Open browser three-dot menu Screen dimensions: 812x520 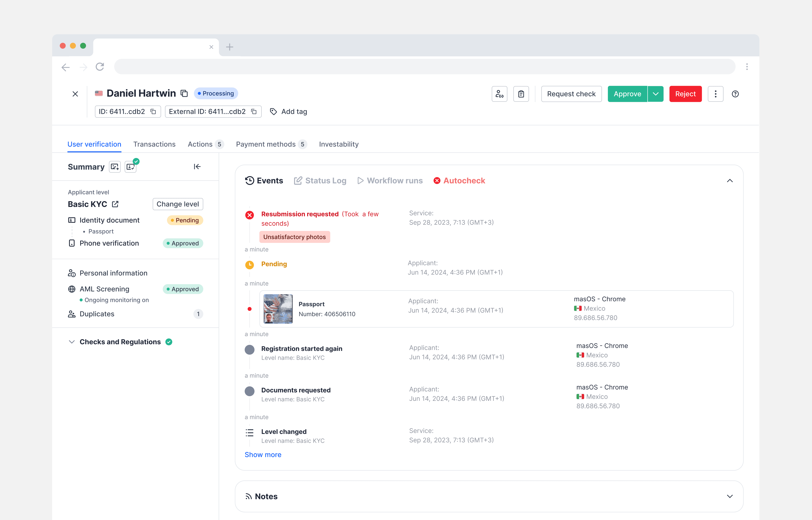[x=747, y=67]
